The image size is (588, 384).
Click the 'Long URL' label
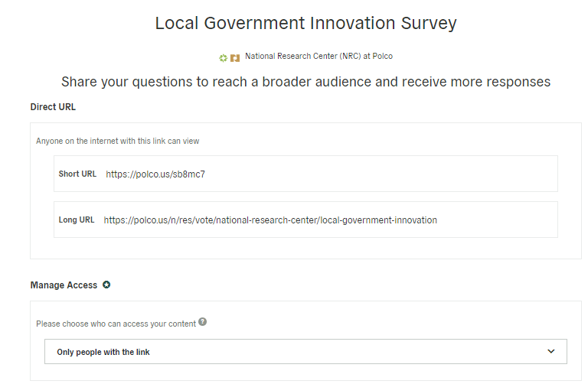click(x=77, y=220)
